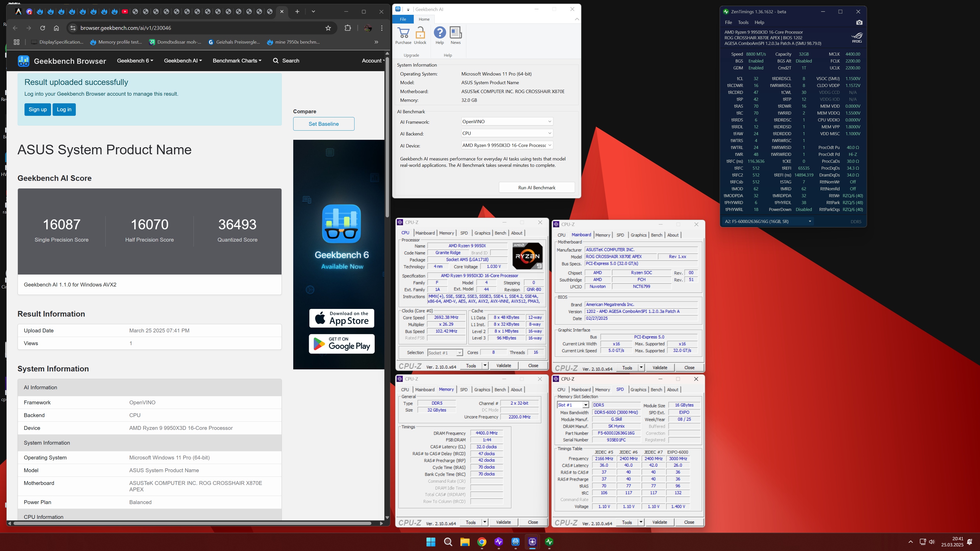Collapse the Geekbench AI ribbon
The height and width of the screenshot is (551, 980).
point(577,19)
